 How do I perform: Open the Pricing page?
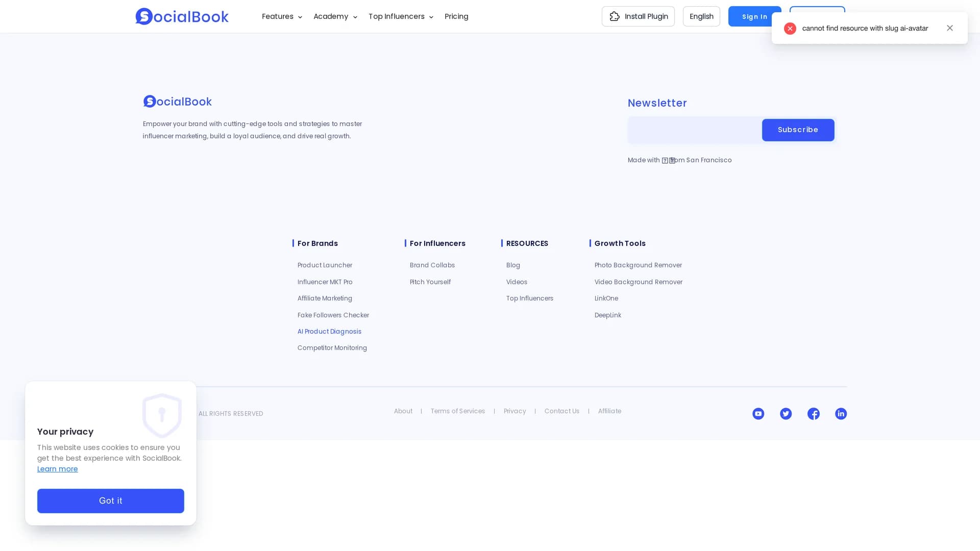[x=456, y=16]
